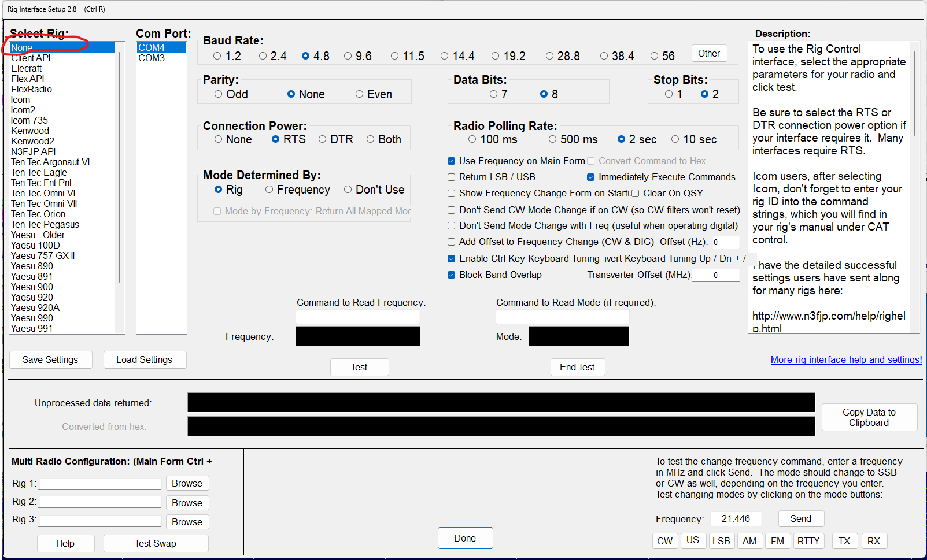Click Copy Data to Clipboard
927x560 pixels.
(x=869, y=417)
